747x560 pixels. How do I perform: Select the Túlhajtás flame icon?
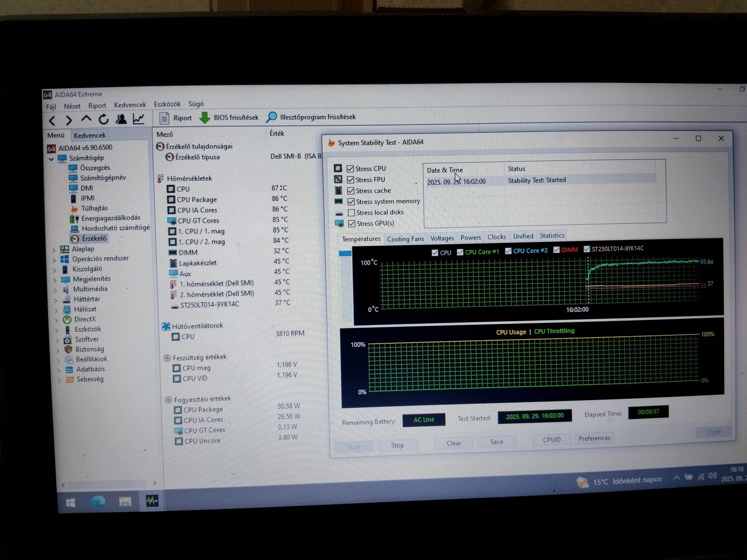tap(74, 208)
